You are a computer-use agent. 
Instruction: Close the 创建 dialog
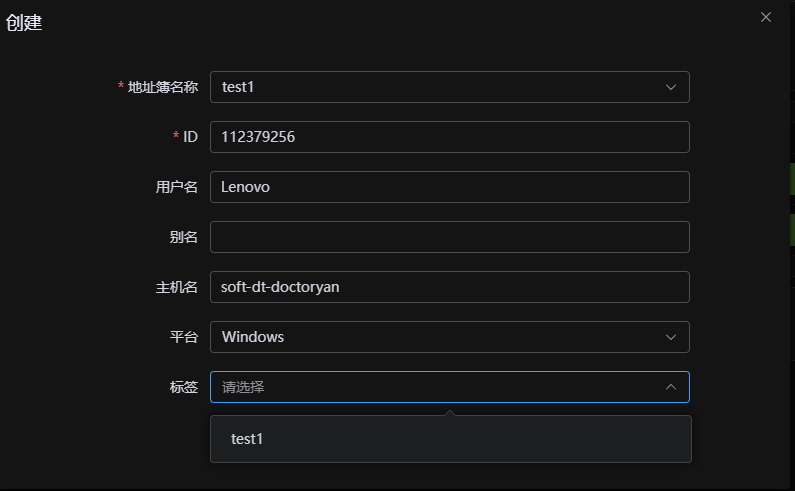pyautogui.click(x=766, y=17)
